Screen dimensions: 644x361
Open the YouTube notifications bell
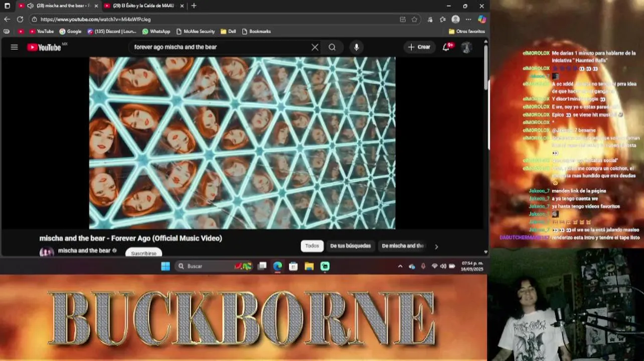446,47
